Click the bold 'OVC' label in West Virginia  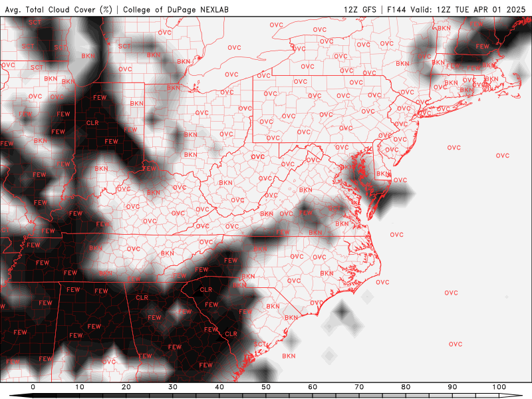pos(257,157)
